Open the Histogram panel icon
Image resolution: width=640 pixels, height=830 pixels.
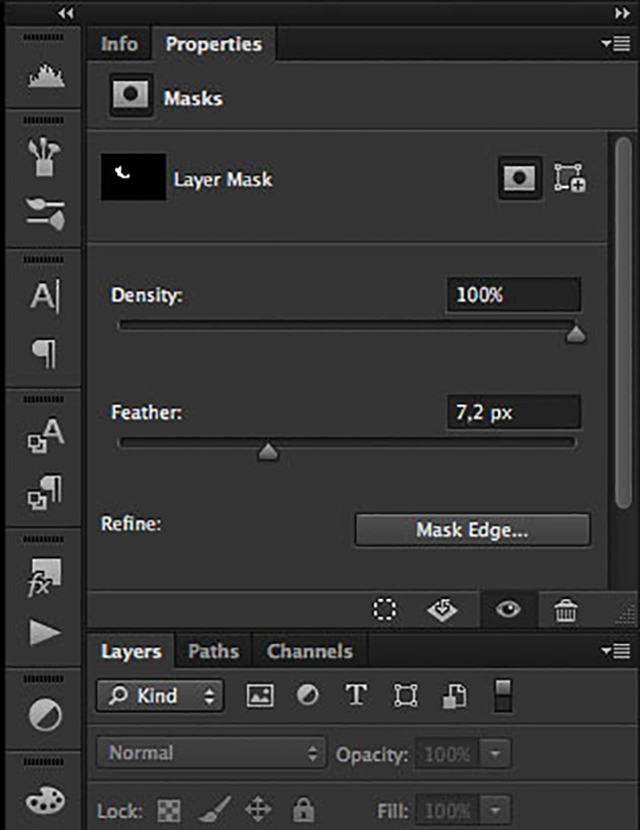pos(46,76)
